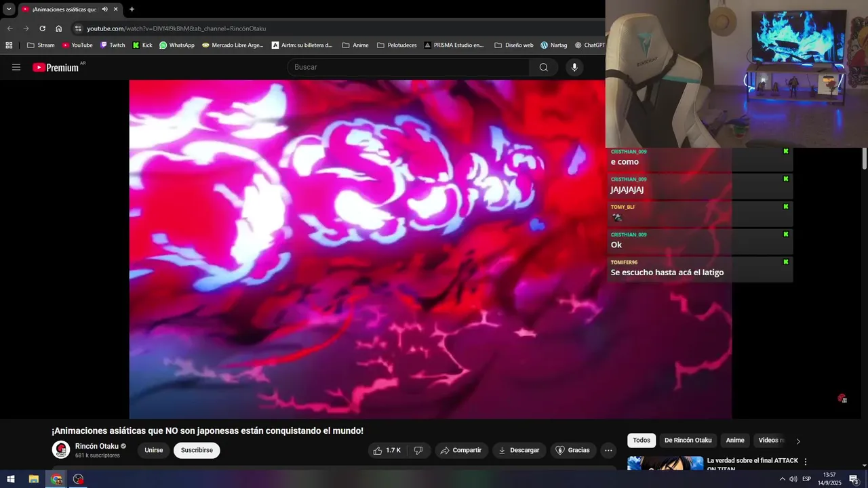The height and width of the screenshot is (488, 868).
Task: Open the tab search dropdown arrow
Action: [x=9, y=9]
